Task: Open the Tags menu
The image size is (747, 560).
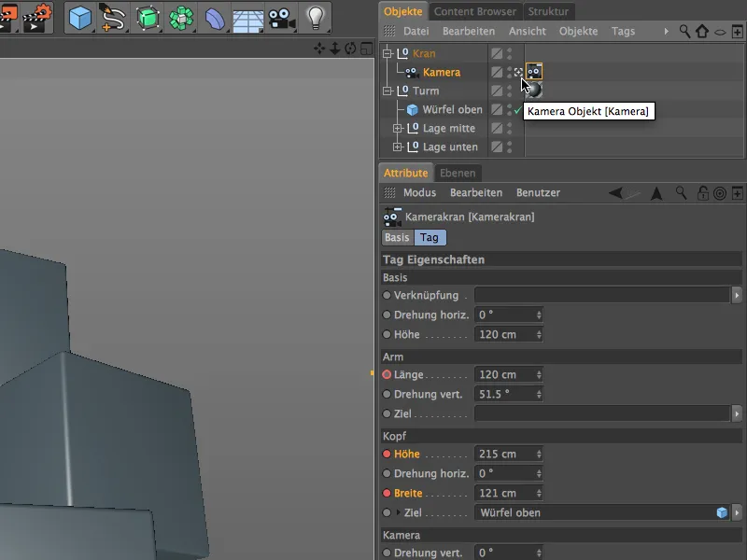Action: click(x=623, y=32)
